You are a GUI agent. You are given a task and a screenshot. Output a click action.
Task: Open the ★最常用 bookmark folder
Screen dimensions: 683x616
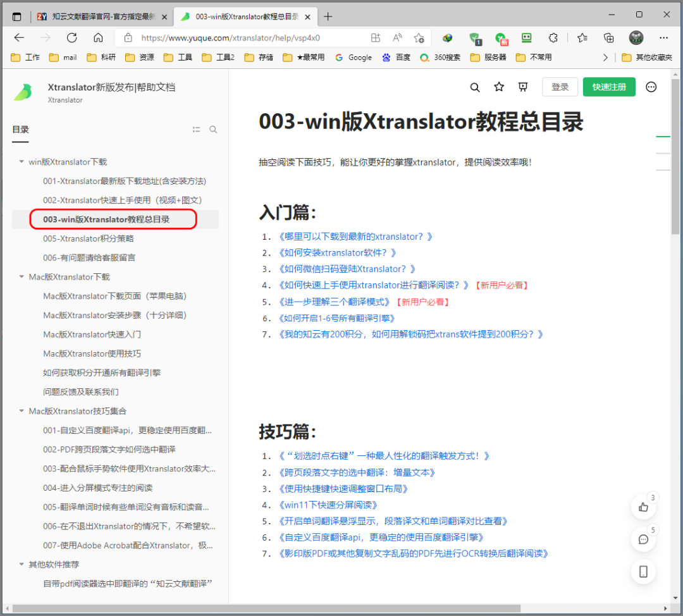click(304, 58)
